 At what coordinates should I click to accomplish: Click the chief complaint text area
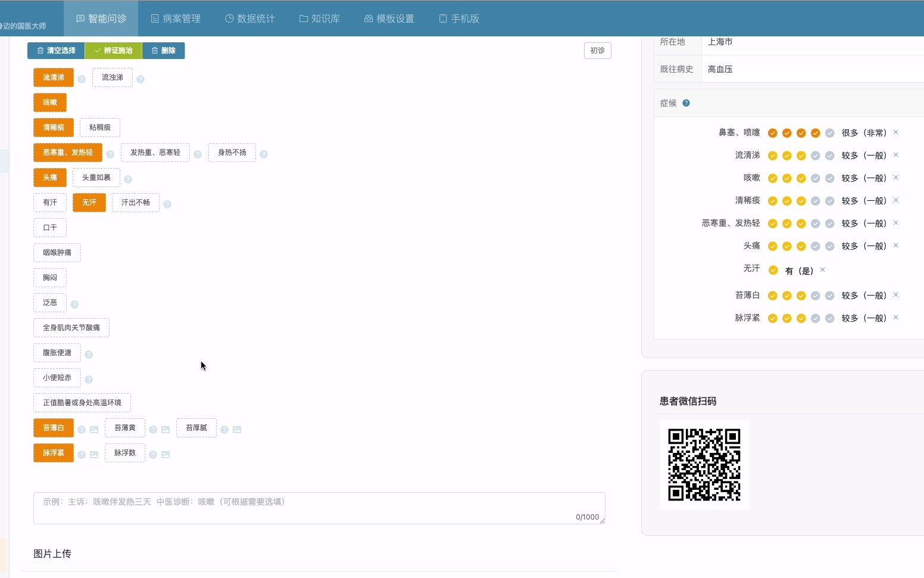319,508
